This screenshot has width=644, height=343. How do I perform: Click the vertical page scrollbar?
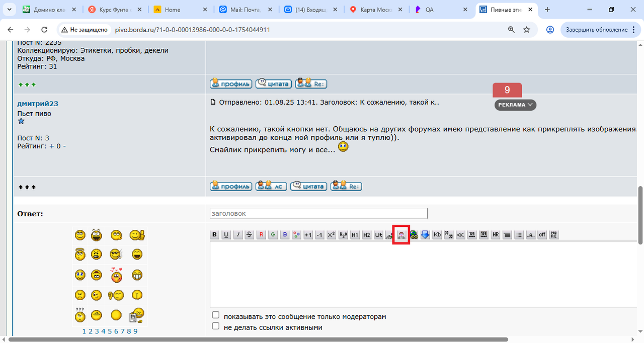coord(640,216)
